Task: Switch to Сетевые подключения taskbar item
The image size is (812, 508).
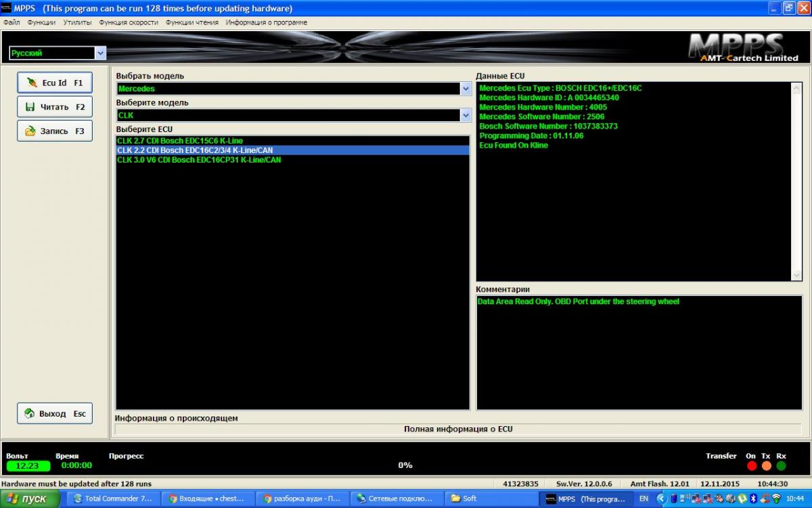Action: [399, 499]
